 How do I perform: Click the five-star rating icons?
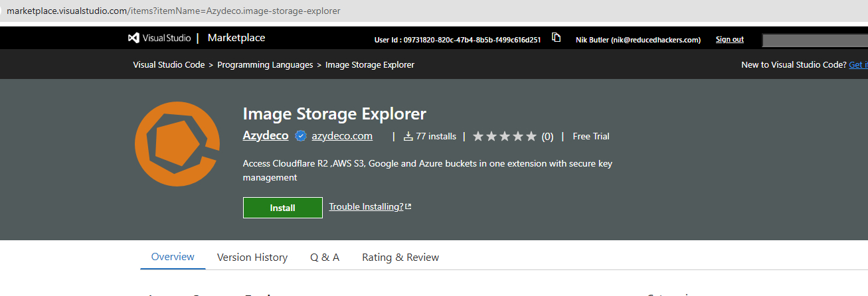click(504, 136)
